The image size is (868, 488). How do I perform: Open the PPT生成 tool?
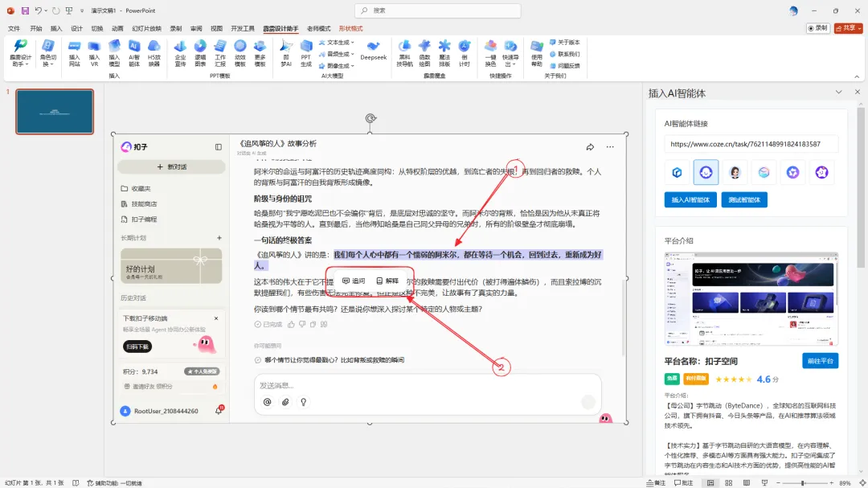306,53
